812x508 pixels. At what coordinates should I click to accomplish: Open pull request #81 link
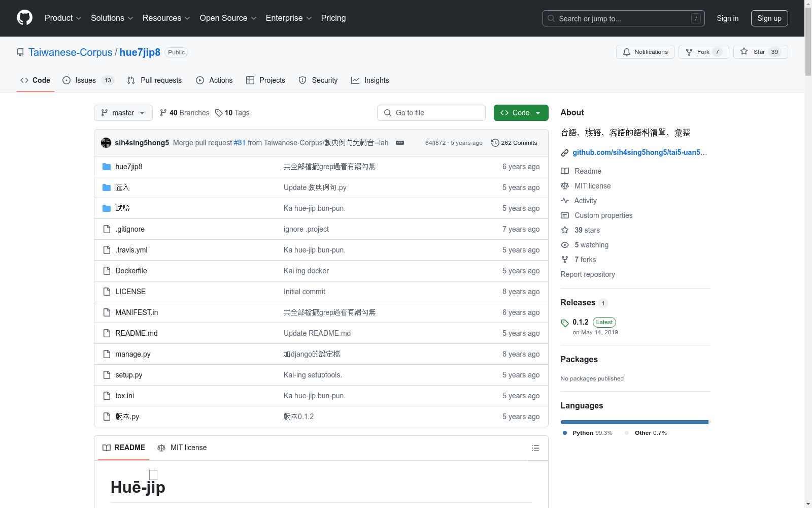tap(240, 143)
